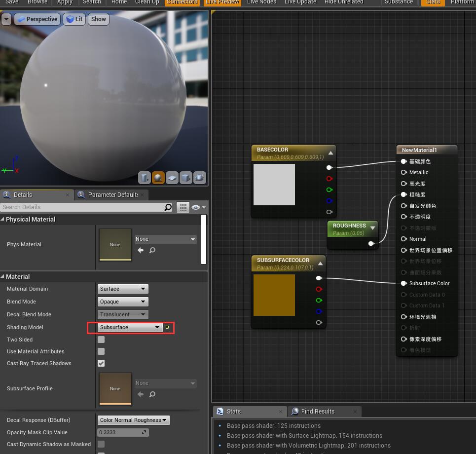Click the SUBSURFACECOLOR node's color swatch
Screen dimensions: 476x454
274,295
